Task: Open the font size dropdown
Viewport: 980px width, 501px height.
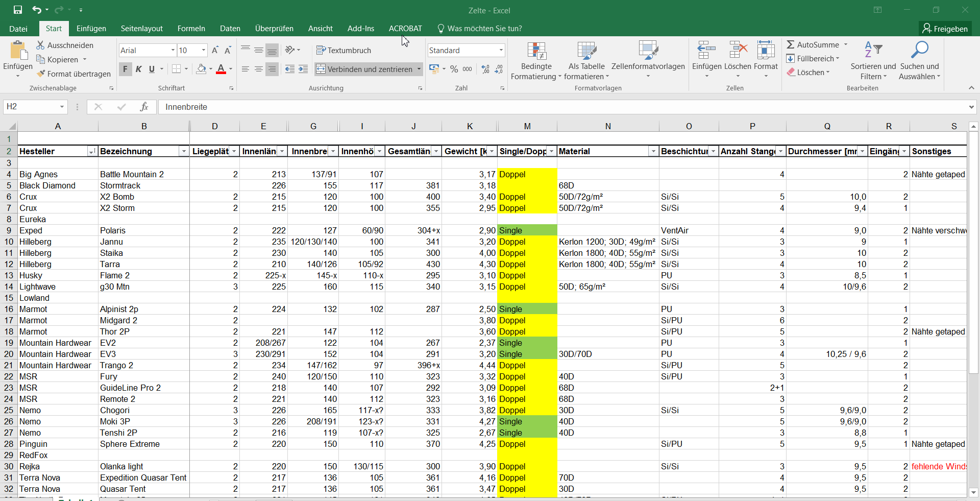Action: pyautogui.click(x=204, y=50)
